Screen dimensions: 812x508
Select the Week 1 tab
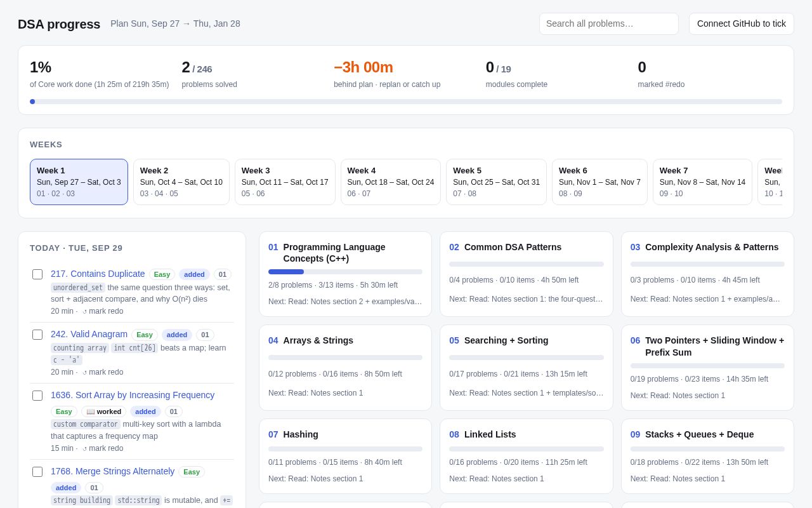point(79,182)
